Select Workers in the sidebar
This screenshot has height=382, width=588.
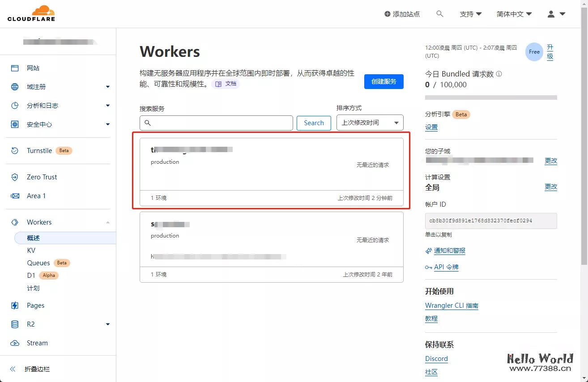39,222
